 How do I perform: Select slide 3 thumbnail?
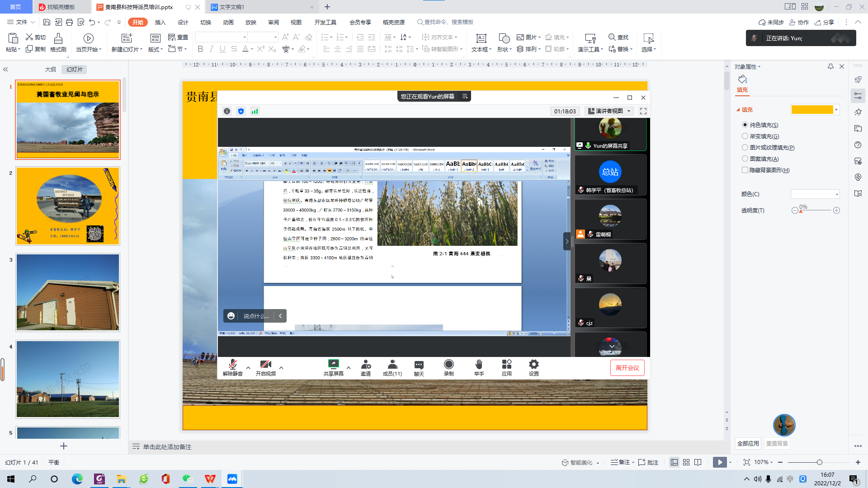tap(68, 292)
